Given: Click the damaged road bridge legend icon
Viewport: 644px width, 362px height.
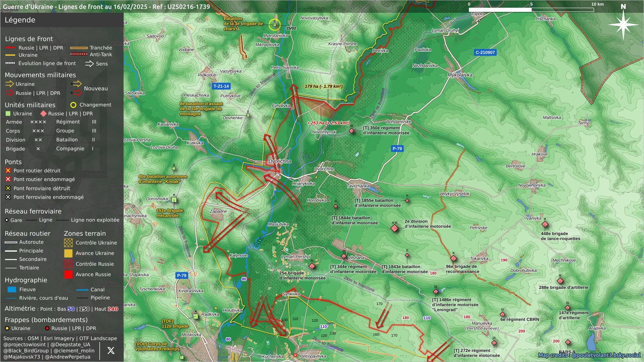Looking at the screenshot, I should (x=8, y=179).
